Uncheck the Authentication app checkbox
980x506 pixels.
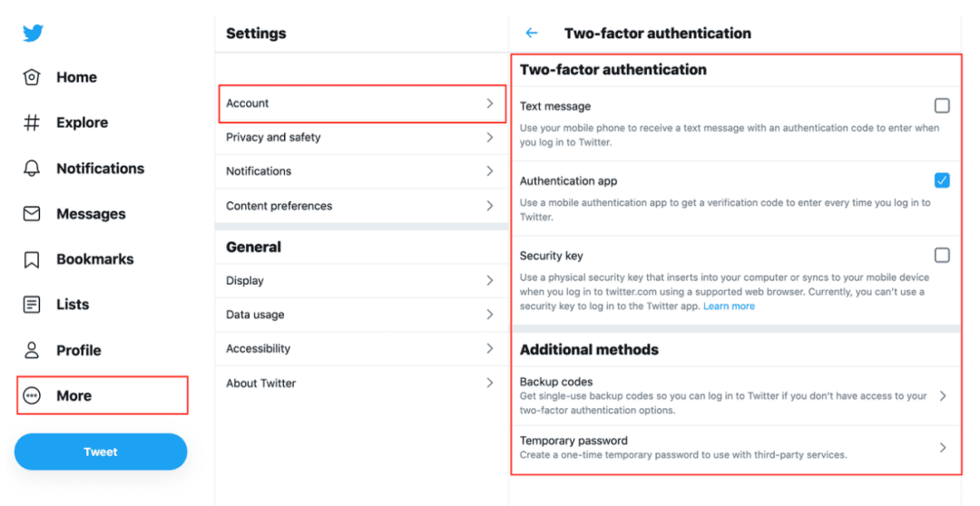pos(942,180)
